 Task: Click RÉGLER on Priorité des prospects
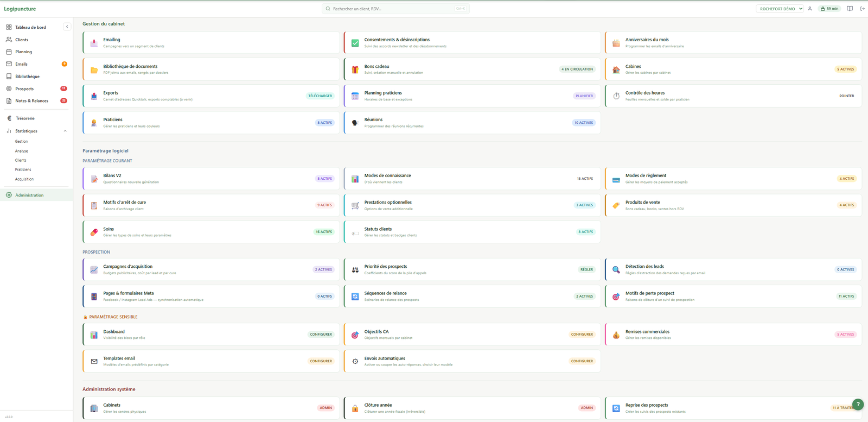(587, 269)
